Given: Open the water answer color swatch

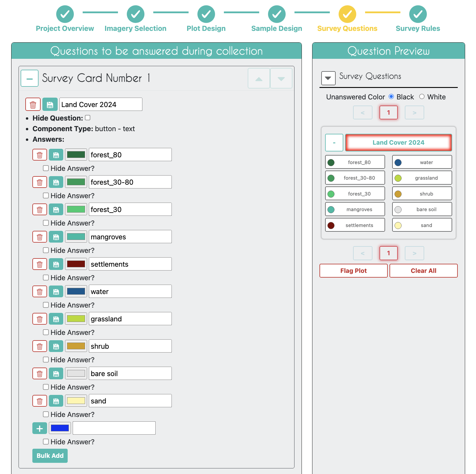Looking at the screenshot, I should pyautogui.click(x=76, y=292).
